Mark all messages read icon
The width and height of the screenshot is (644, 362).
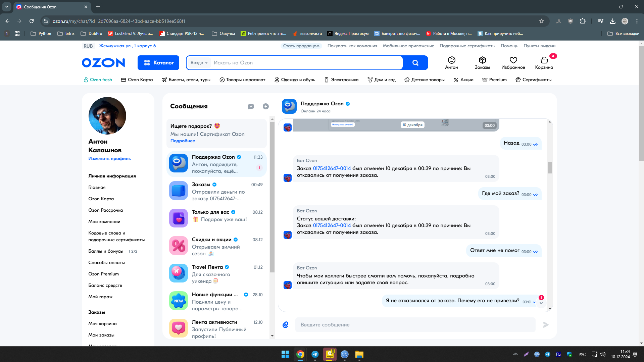pos(251,106)
